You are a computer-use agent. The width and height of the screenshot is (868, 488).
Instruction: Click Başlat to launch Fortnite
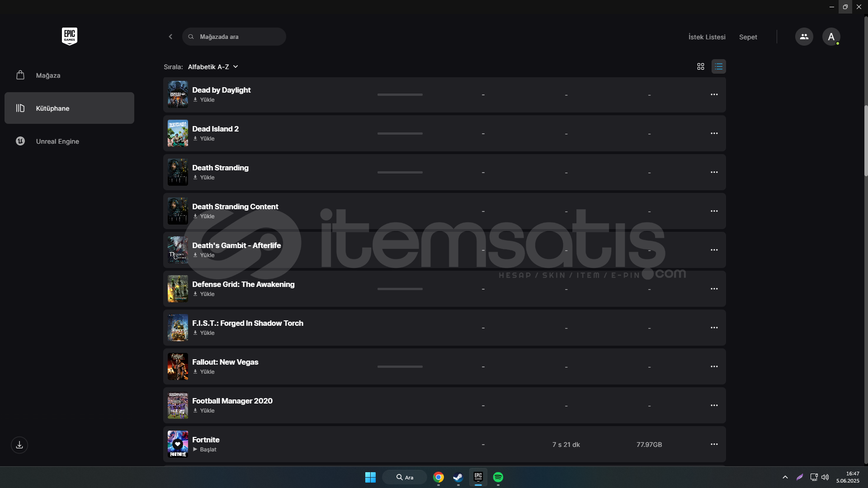(205, 450)
